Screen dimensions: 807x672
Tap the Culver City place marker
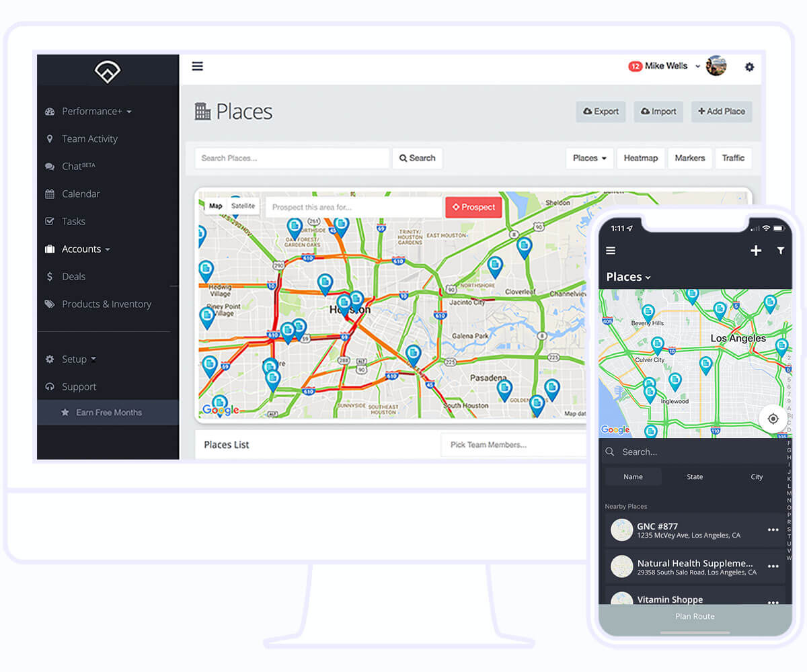click(657, 345)
